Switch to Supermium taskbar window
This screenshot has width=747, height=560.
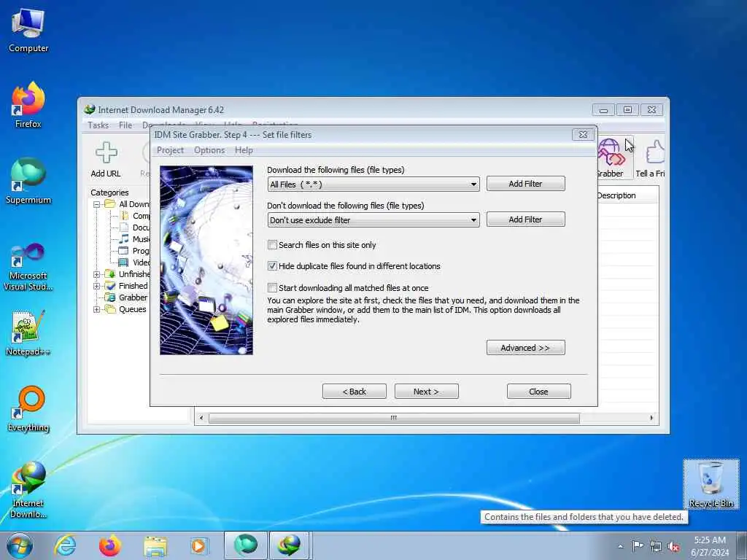coord(245,545)
